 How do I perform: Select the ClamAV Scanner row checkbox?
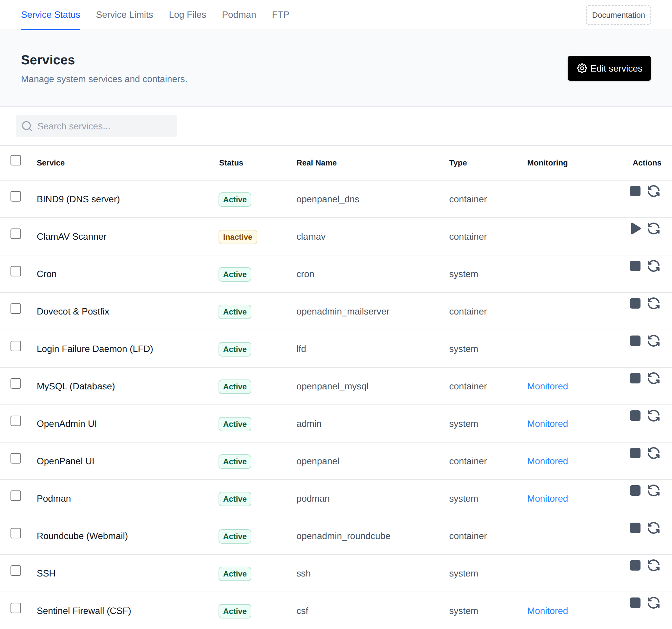tap(15, 234)
